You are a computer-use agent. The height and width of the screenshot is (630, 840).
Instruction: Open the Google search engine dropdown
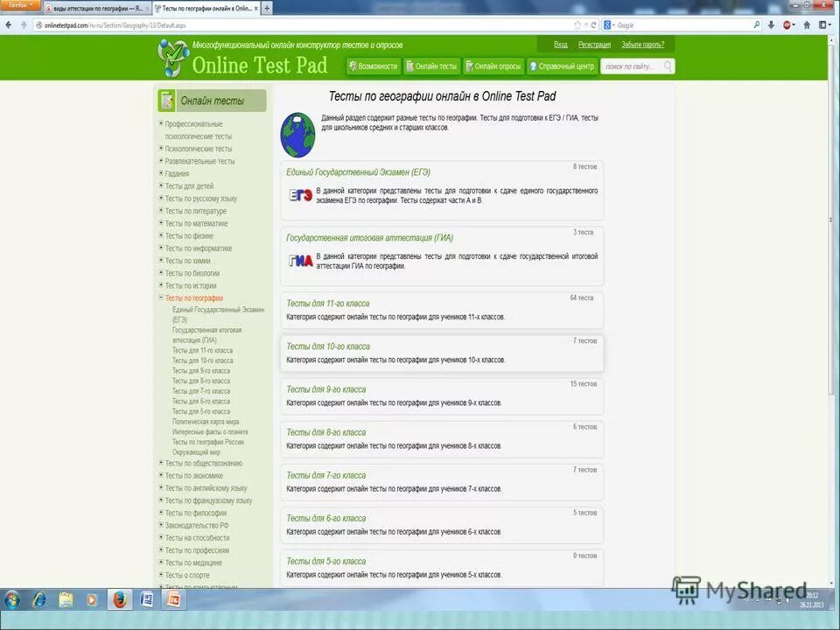612,24
